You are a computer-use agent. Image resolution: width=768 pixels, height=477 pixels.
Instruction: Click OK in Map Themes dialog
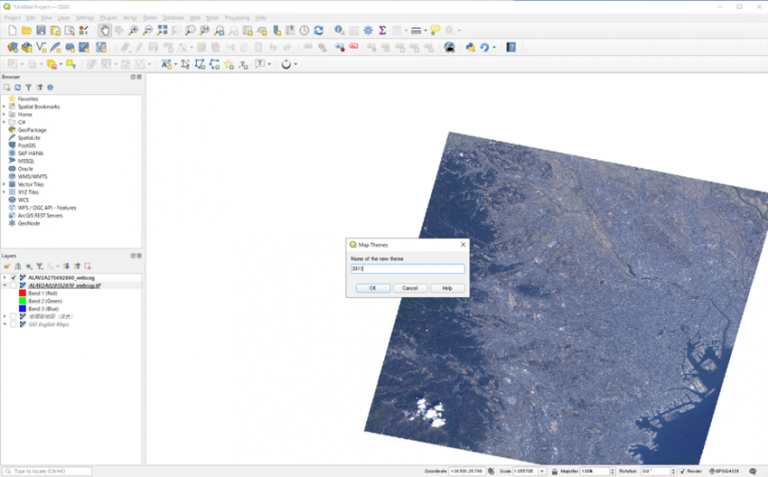point(373,288)
